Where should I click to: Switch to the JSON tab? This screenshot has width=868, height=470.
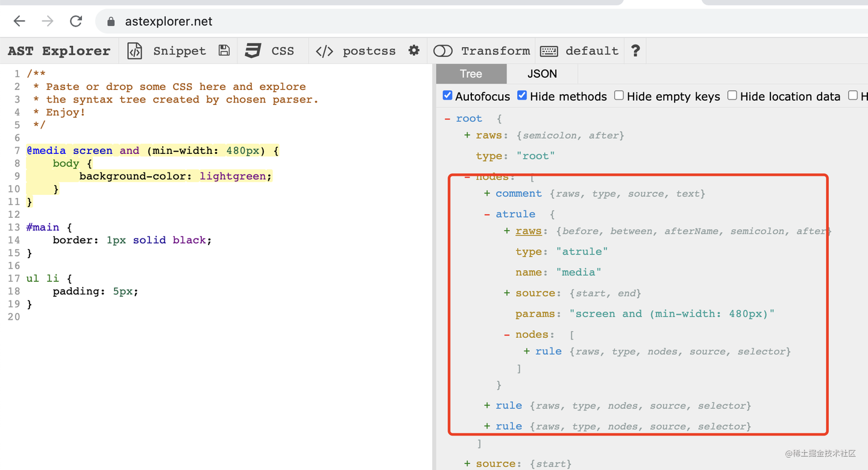coord(542,74)
